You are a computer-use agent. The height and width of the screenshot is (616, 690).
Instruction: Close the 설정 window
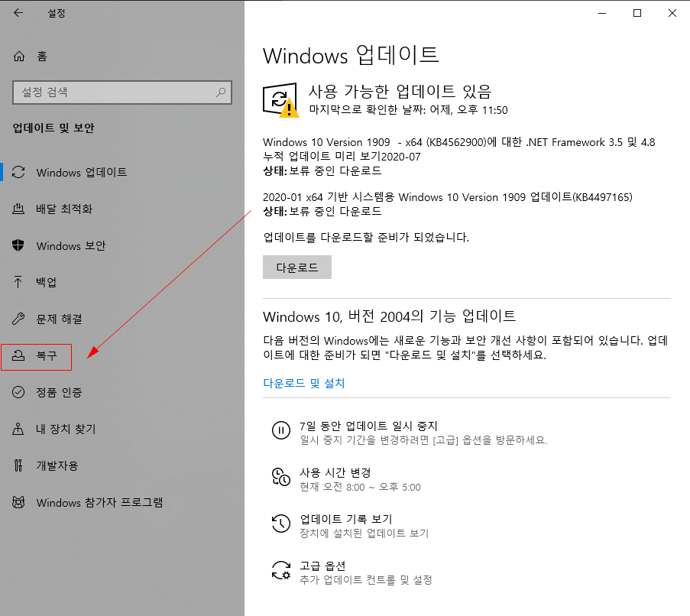click(672, 13)
